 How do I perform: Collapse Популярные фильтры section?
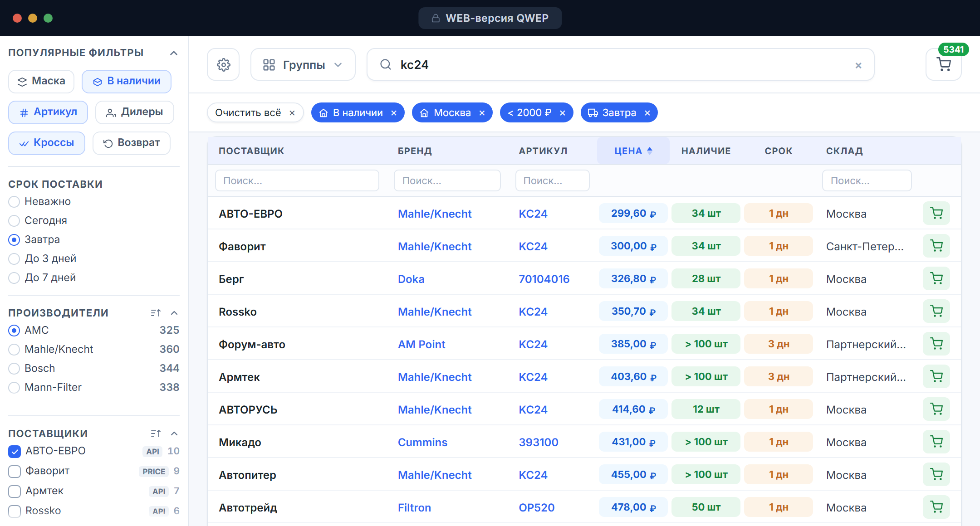pyautogui.click(x=174, y=53)
